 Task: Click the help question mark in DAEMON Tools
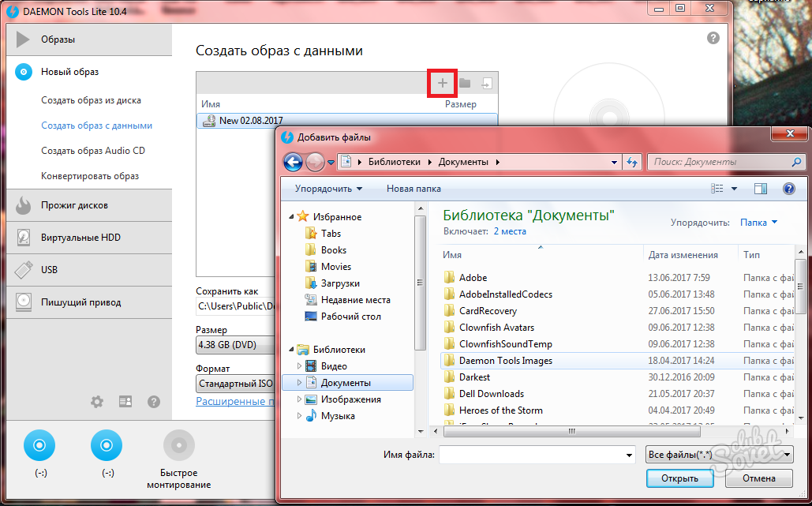[x=713, y=38]
